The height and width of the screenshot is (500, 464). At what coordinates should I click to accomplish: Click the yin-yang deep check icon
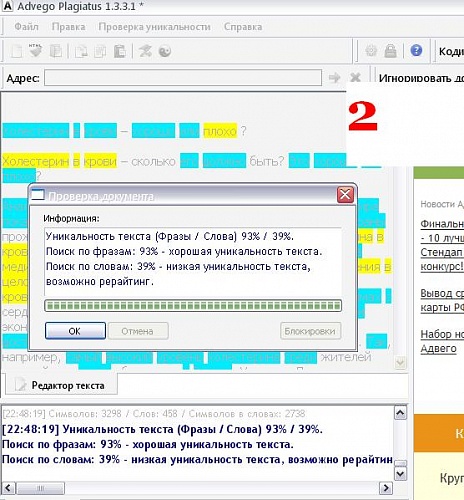(165, 51)
